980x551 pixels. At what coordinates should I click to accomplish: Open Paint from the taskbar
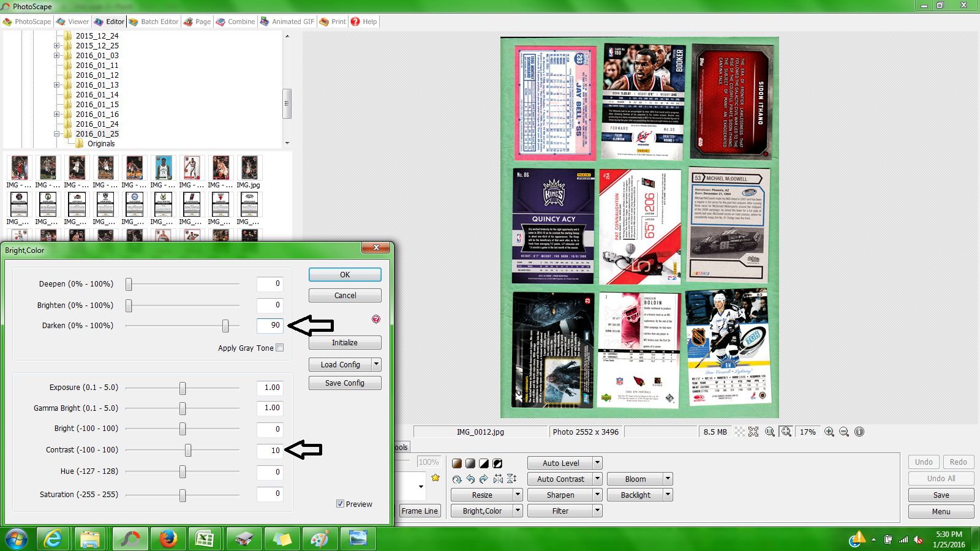coord(319,539)
